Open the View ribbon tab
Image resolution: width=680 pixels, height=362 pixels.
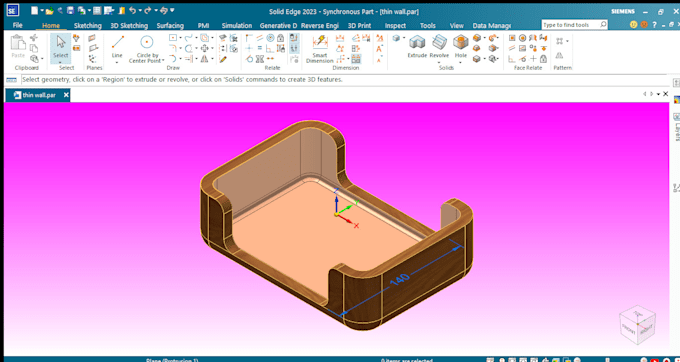pyautogui.click(x=456, y=26)
